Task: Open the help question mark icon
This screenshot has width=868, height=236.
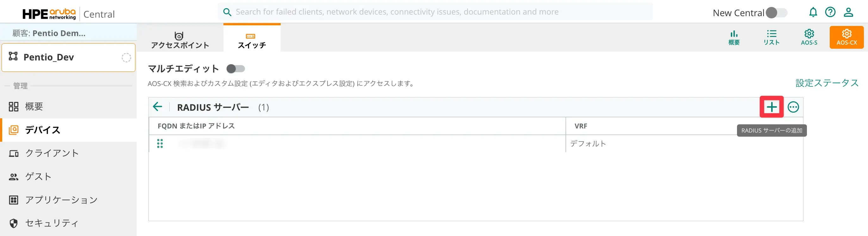Action: (x=830, y=12)
